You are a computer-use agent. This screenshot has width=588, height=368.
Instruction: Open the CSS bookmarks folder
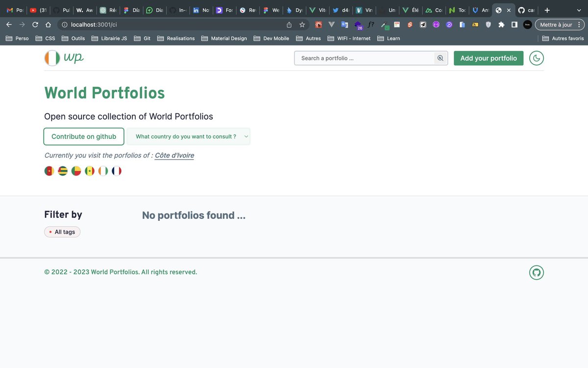(45, 38)
